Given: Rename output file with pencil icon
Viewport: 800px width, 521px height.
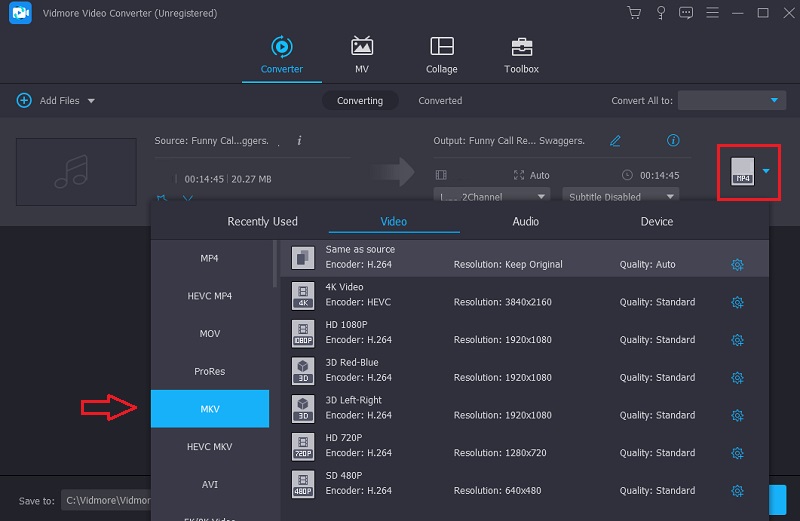Looking at the screenshot, I should (x=615, y=141).
